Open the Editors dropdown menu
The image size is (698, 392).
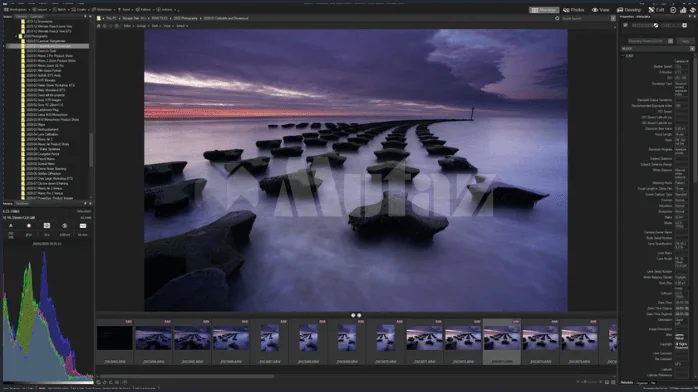pos(145,9)
